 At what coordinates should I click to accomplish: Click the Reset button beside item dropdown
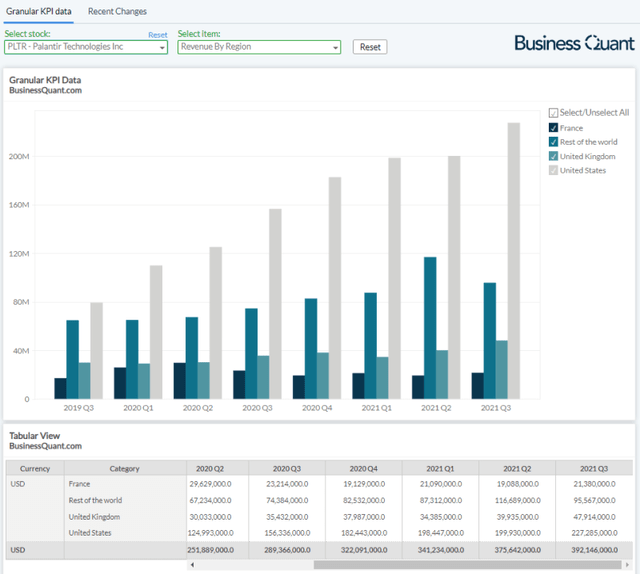370,47
